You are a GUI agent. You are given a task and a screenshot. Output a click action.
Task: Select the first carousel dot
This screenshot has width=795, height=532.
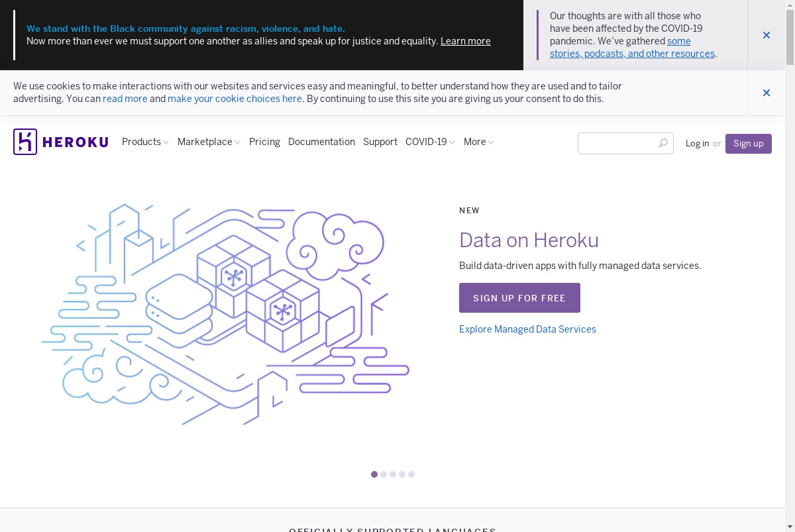point(374,474)
